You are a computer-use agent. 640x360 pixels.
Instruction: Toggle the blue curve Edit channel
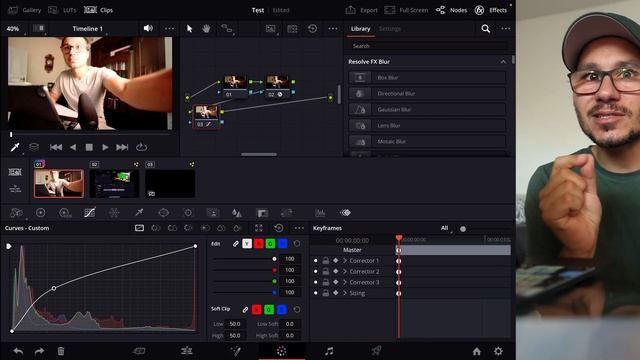pyautogui.click(x=282, y=244)
